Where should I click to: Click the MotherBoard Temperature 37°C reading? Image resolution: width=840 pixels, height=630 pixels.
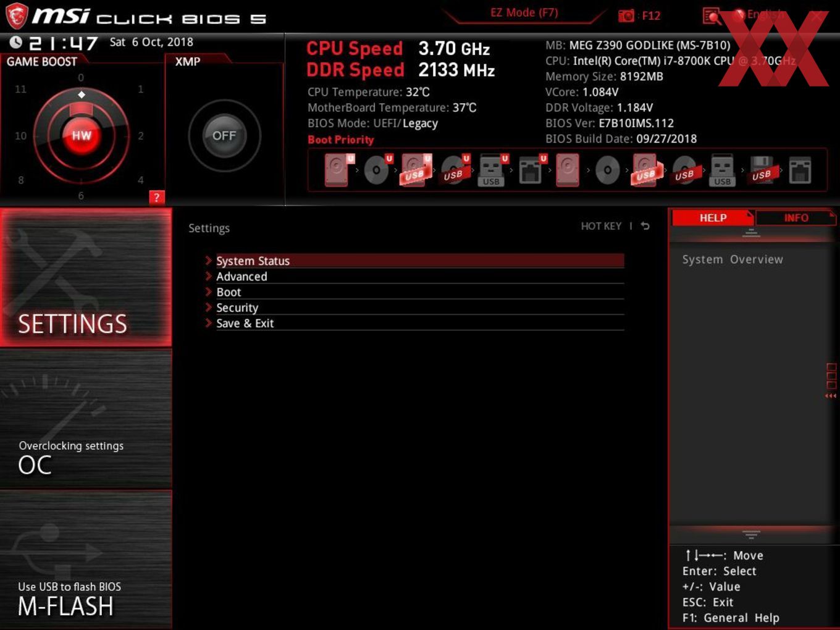click(x=392, y=107)
